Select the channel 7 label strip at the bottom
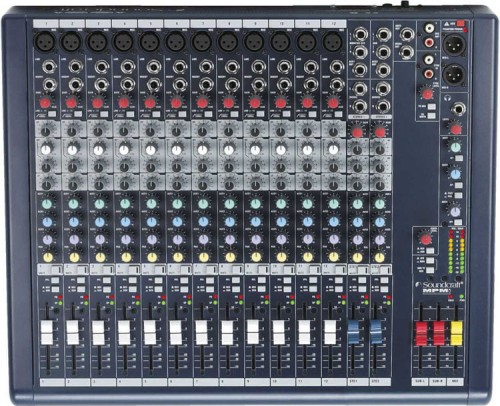Viewport: 500px width, 406px height. pos(203,381)
